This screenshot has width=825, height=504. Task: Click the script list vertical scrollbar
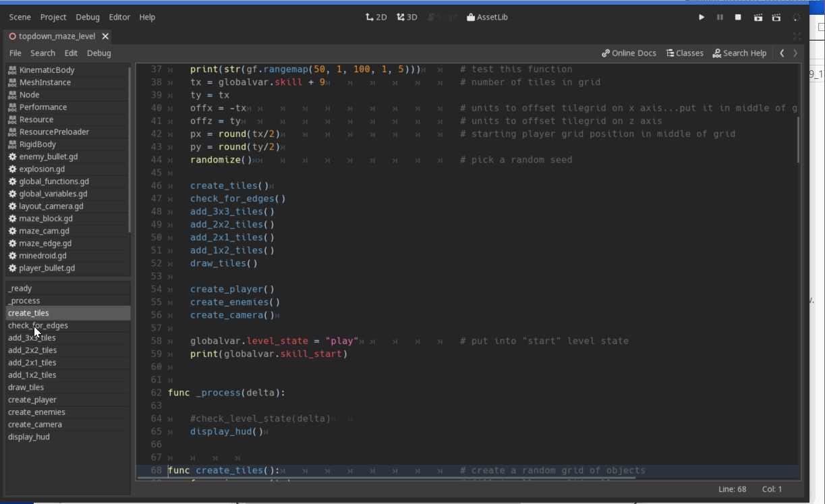130,148
